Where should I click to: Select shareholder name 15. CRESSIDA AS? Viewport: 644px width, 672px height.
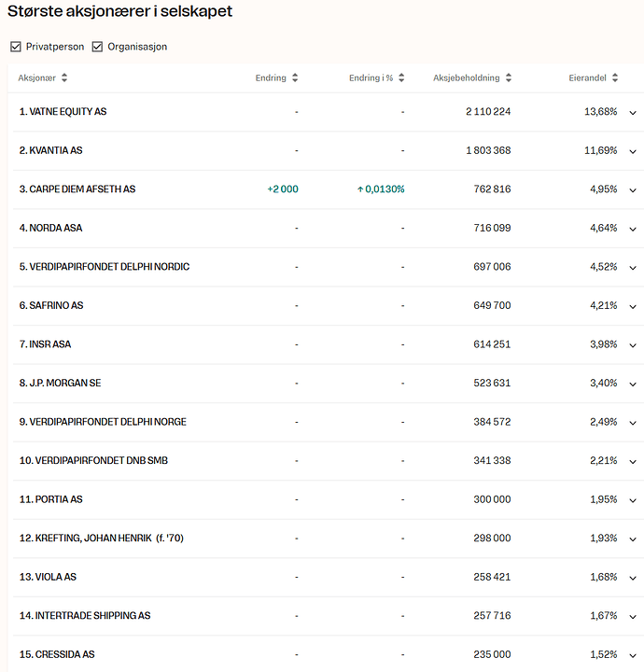coord(57,654)
